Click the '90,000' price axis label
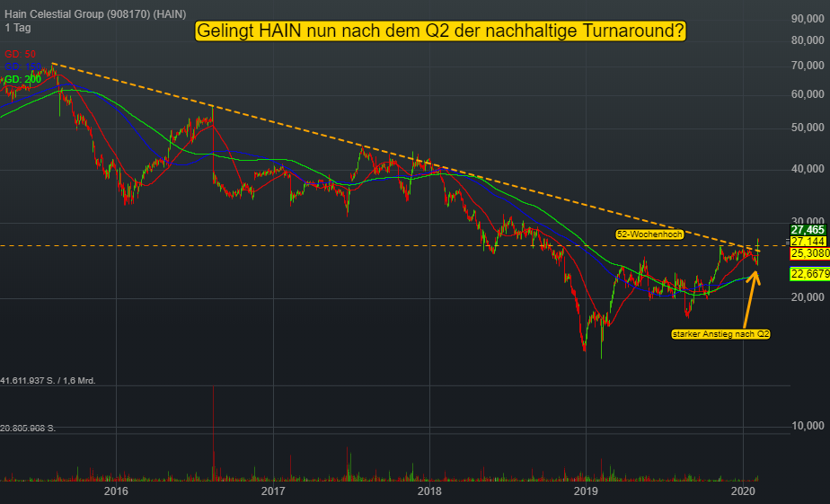The image size is (830, 504). (x=808, y=19)
